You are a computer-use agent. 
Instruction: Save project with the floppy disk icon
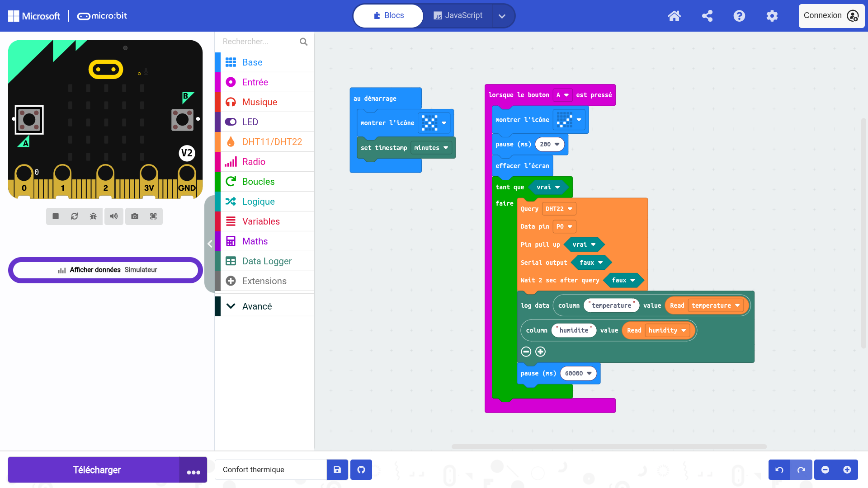point(337,470)
